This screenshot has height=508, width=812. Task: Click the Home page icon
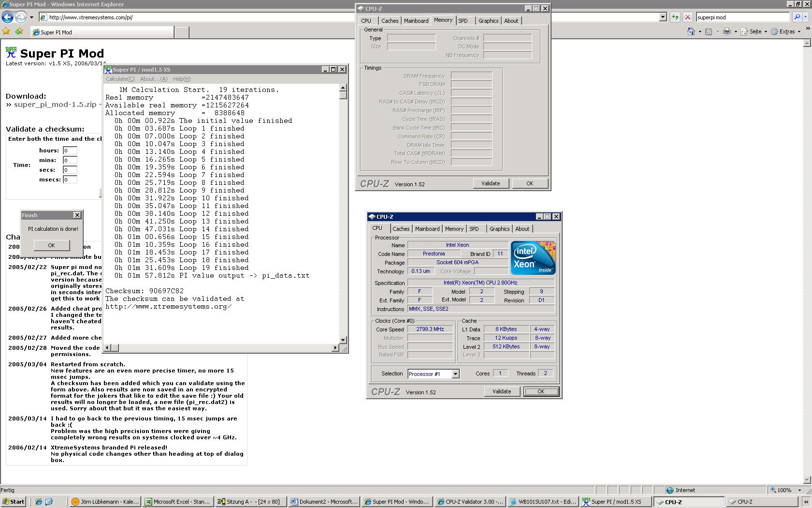click(691, 31)
